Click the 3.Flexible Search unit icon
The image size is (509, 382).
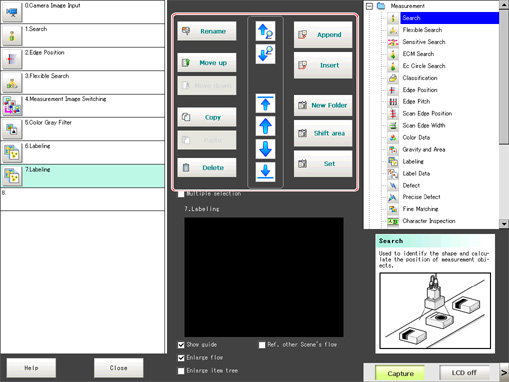[12, 83]
